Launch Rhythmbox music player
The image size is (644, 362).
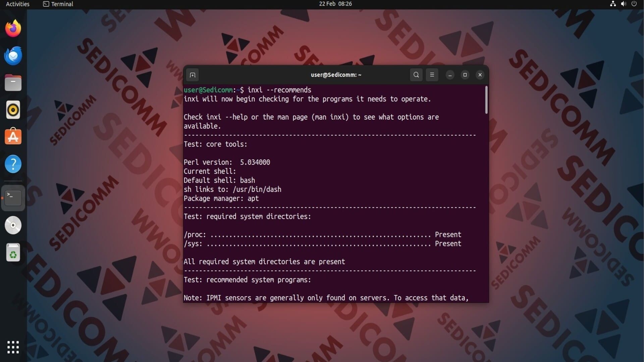13,110
